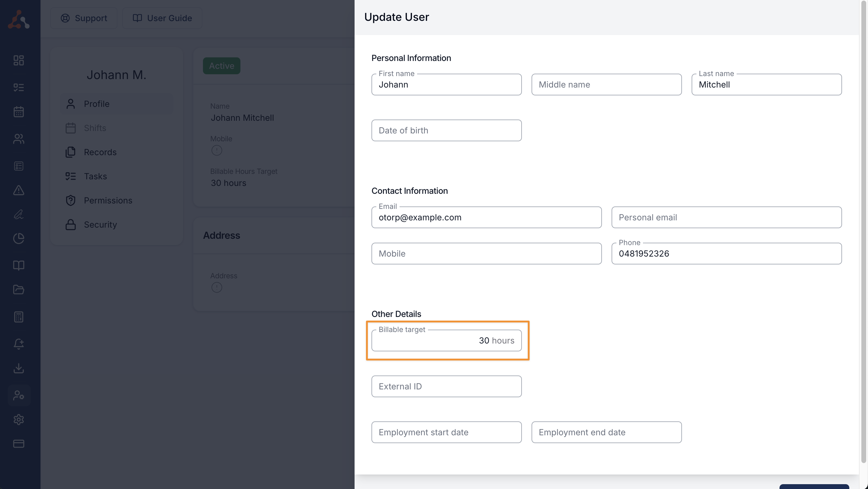
Task: Open the calendar icon in the left sidebar
Action: 18,111
